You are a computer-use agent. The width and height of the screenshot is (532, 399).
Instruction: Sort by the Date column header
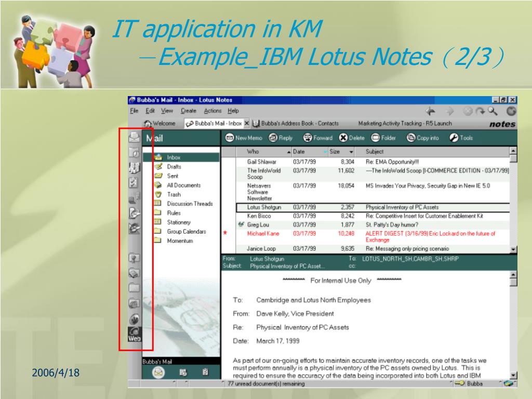[x=310, y=152]
